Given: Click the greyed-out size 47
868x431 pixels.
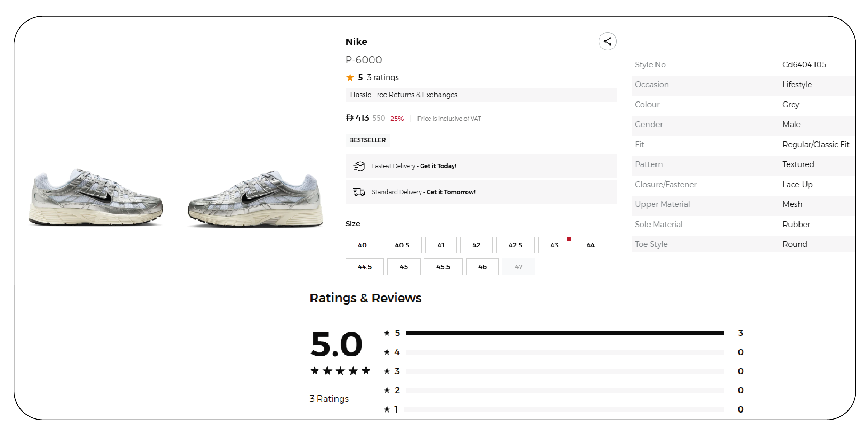Looking at the screenshot, I should pyautogui.click(x=519, y=267).
